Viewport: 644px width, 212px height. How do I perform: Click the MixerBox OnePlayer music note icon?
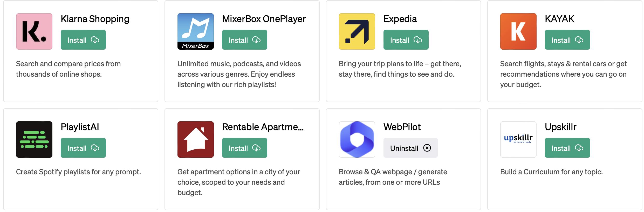click(x=196, y=31)
